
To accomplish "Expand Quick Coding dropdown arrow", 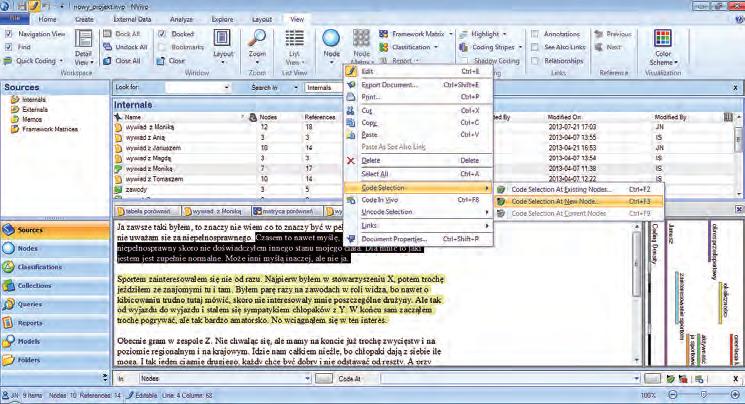I will [x=61, y=61].
